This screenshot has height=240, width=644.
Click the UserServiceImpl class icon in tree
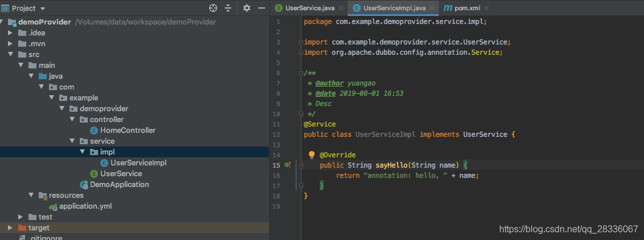click(104, 163)
